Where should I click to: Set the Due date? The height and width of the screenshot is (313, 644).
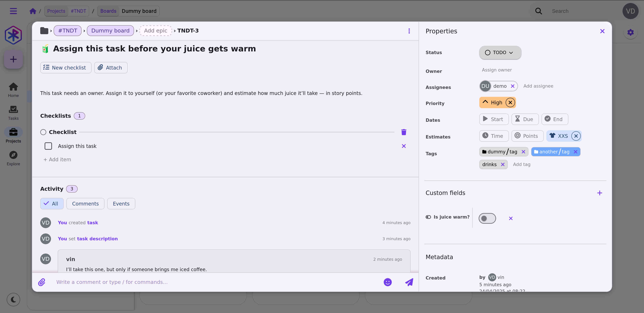point(525,119)
